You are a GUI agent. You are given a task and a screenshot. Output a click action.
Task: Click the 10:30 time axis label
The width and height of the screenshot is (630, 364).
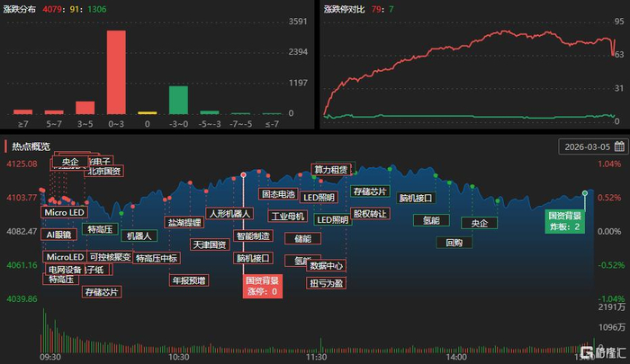click(178, 357)
